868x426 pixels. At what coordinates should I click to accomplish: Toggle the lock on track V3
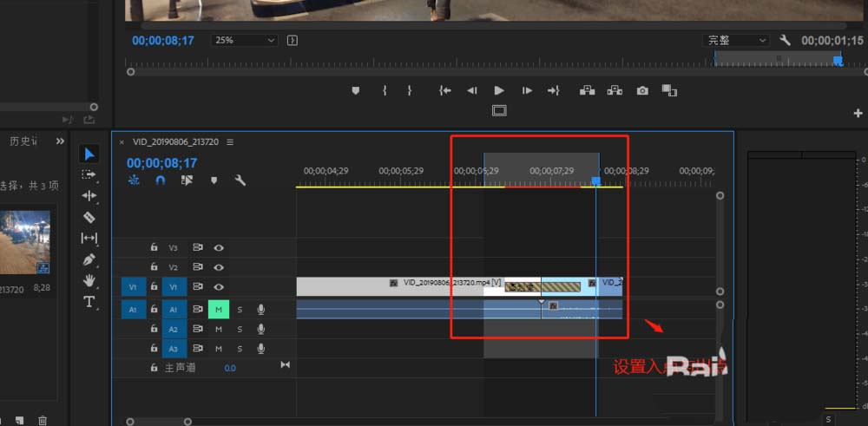coord(154,247)
